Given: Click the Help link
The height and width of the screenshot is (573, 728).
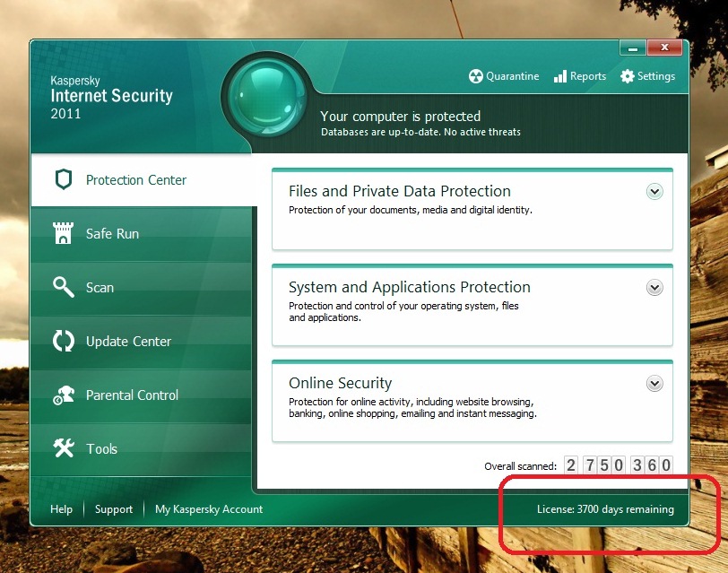Looking at the screenshot, I should tap(61, 509).
